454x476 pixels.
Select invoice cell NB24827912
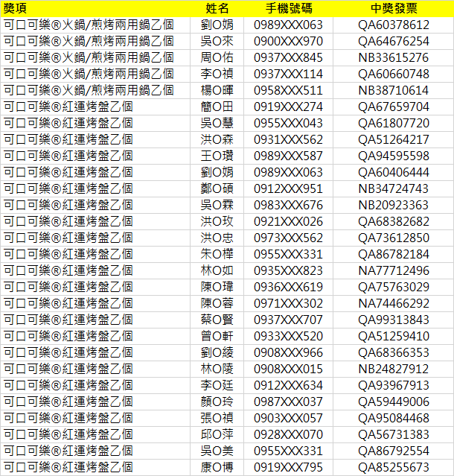tap(394, 369)
